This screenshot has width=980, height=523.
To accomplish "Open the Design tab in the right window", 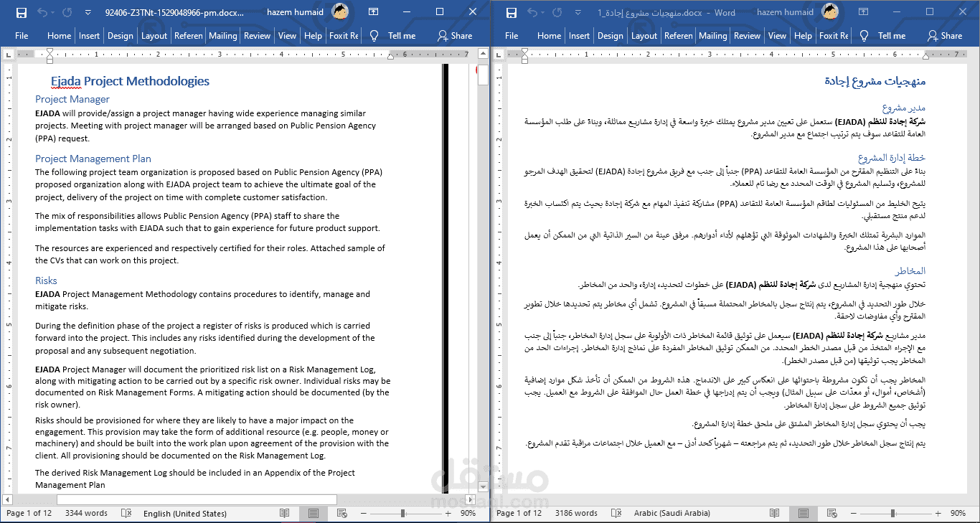I will click(x=611, y=35).
